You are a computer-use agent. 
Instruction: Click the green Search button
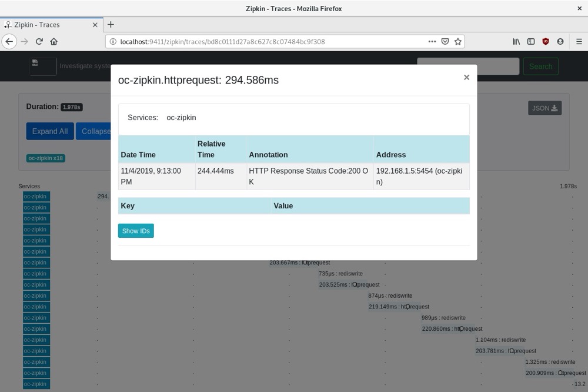pyautogui.click(x=541, y=67)
